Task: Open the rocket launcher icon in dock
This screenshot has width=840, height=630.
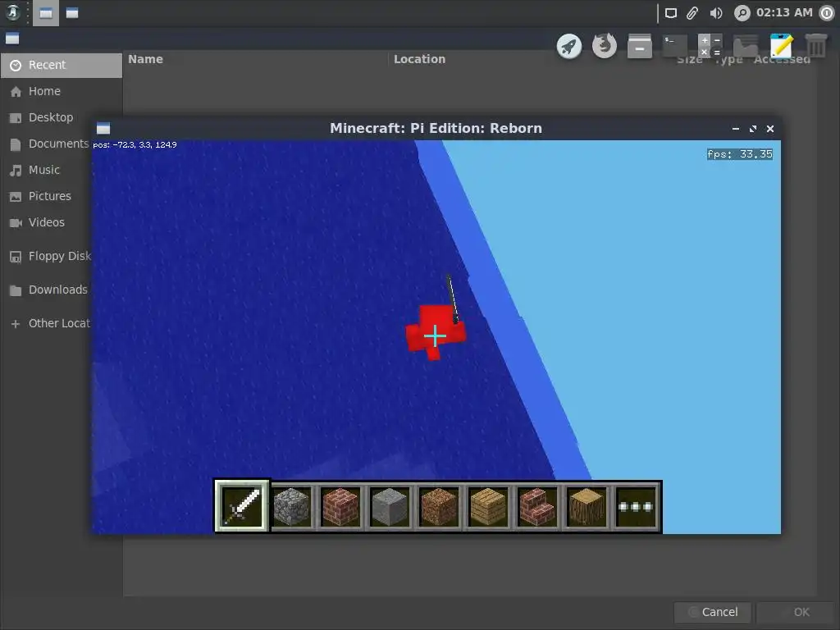Action: pyautogui.click(x=569, y=46)
